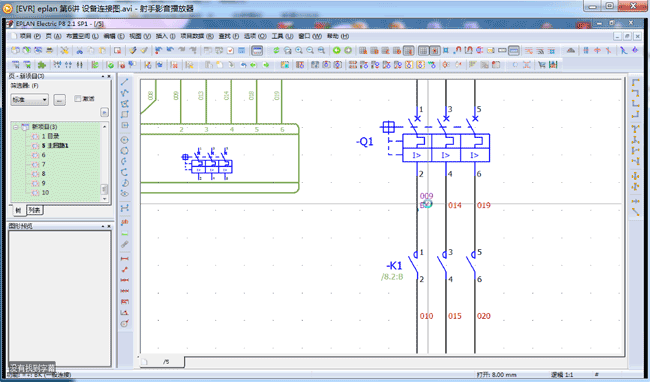Viewport: 650px width, 382px height.
Task: Select the line drawing tool
Action: click(124, 82)
